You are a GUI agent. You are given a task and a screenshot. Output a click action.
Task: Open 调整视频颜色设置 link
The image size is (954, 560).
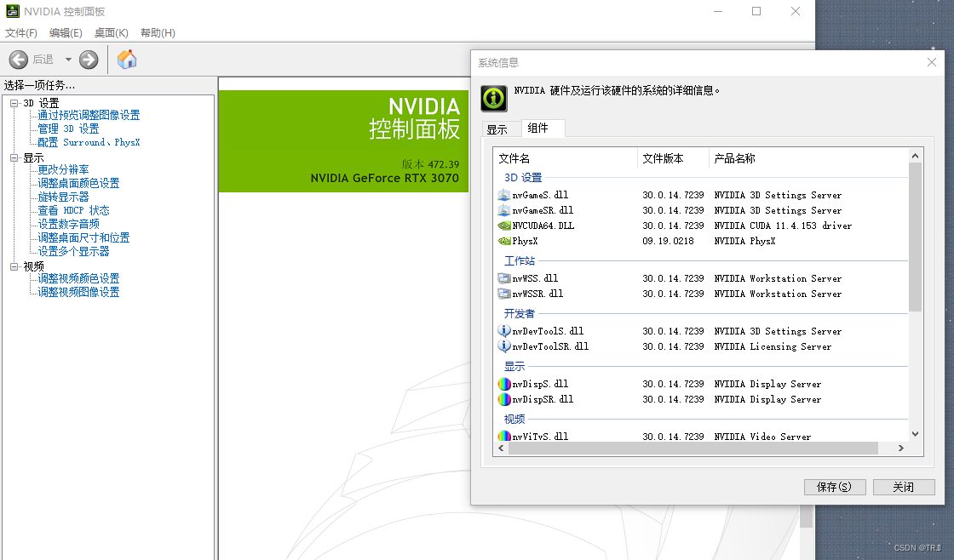pyautogui.click(x=78, y=278)
